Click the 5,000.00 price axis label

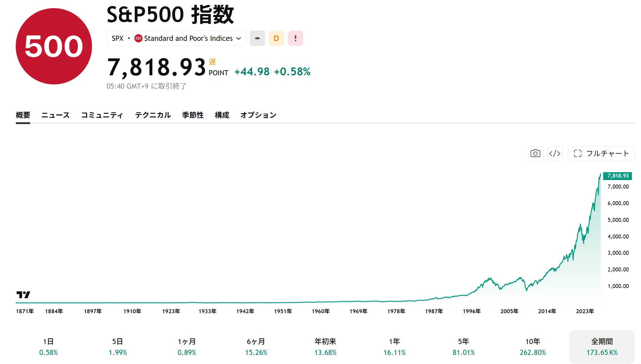point(618,220)
